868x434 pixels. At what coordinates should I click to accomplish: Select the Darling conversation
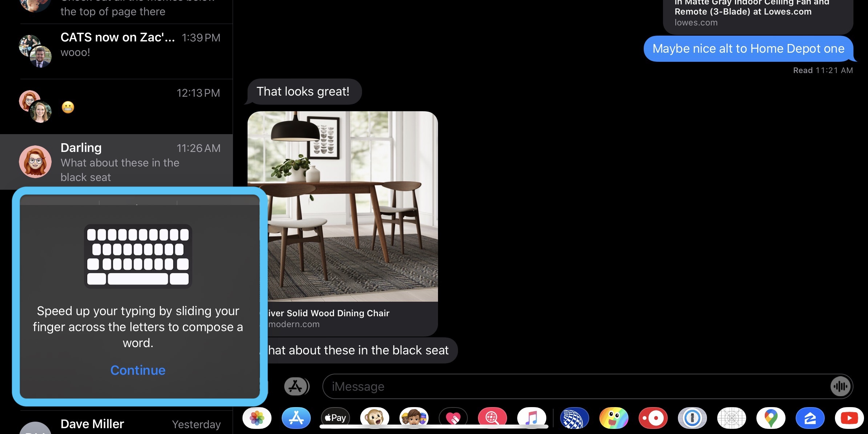116,161
